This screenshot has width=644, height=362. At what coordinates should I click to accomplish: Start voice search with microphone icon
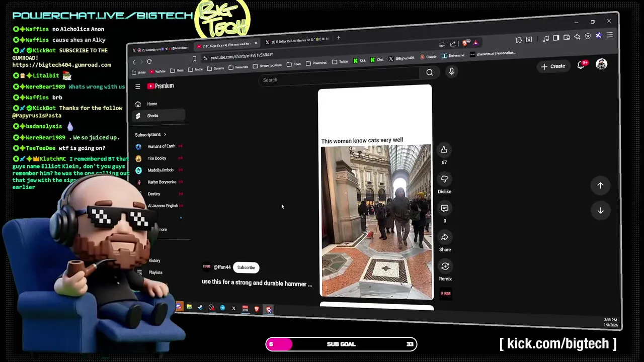pos(451,71)
